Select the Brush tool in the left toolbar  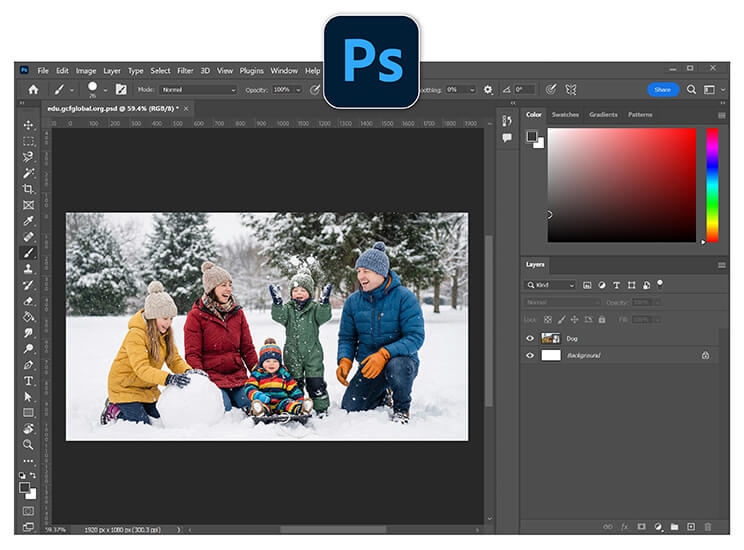pyautogui.click(x=28, y=252)
